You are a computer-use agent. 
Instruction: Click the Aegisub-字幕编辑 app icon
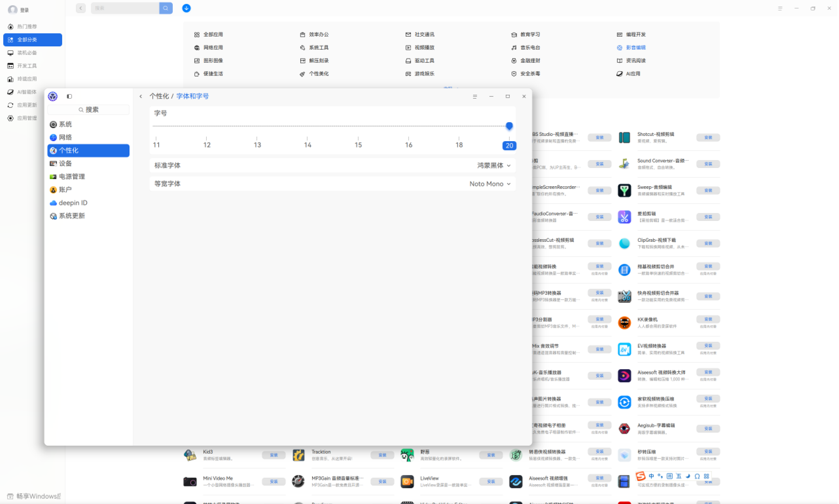pos(624,428)
